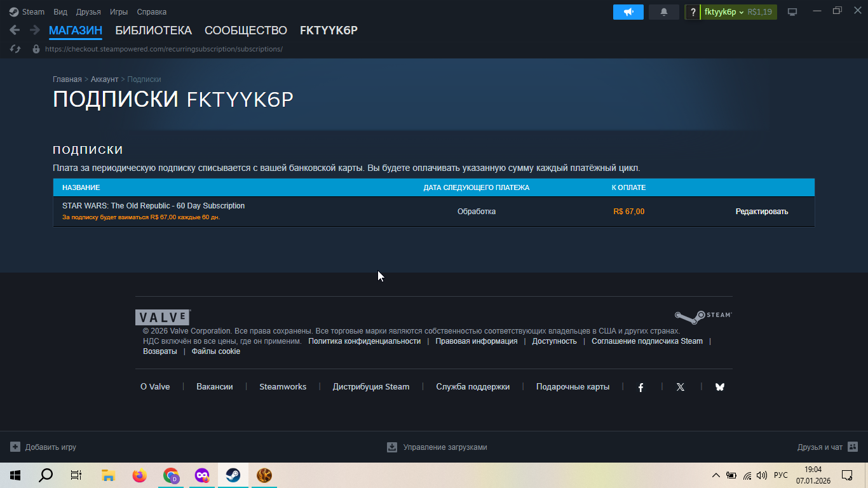Click the megaphone announcements button

tap(628, 12)
